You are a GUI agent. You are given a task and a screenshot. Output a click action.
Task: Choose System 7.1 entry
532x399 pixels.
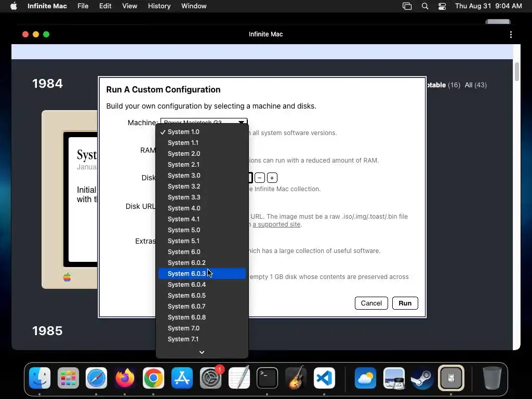pyautogui.click(x=202, y=339)
